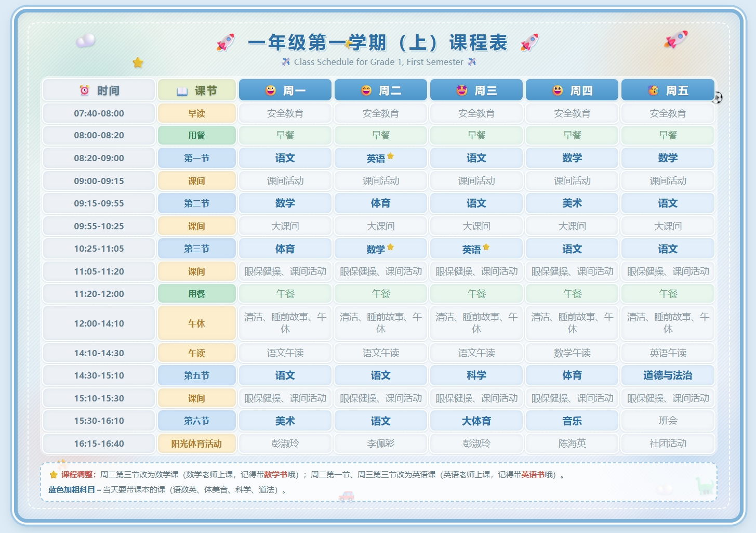Screen dimensions: 756x533
Task: Click the rocket icon right of the title
Action: (x=530, y=43)
